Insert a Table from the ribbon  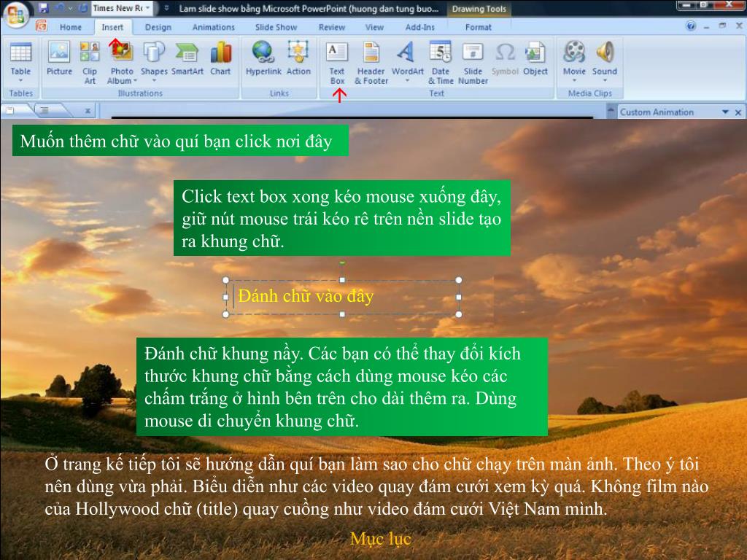tap(20, 62)
